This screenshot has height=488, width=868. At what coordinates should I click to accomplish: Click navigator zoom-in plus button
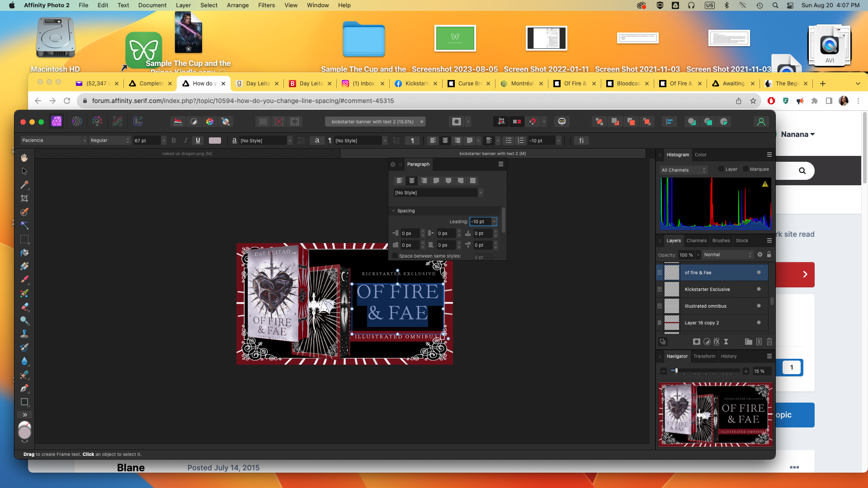[746, 371]
